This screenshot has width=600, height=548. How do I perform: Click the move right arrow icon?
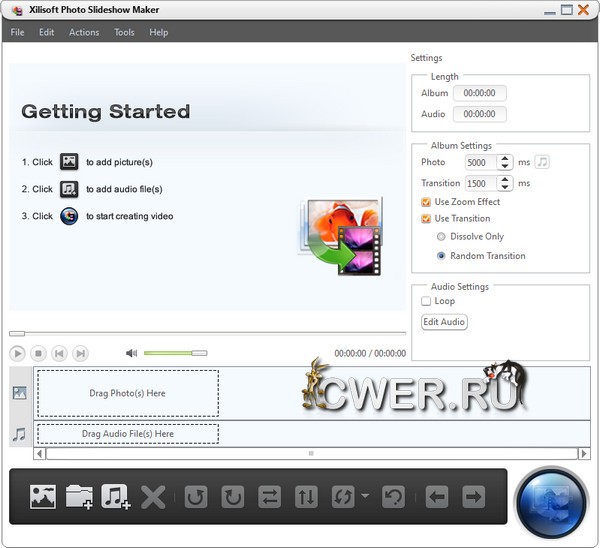pos(473,496)
